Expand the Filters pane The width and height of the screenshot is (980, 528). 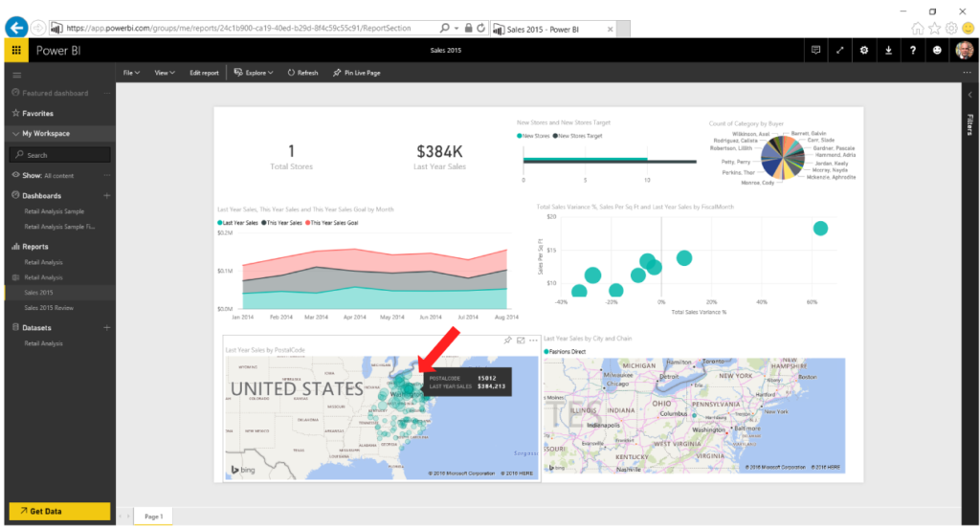pyautogui.click(x=970, y=95)
